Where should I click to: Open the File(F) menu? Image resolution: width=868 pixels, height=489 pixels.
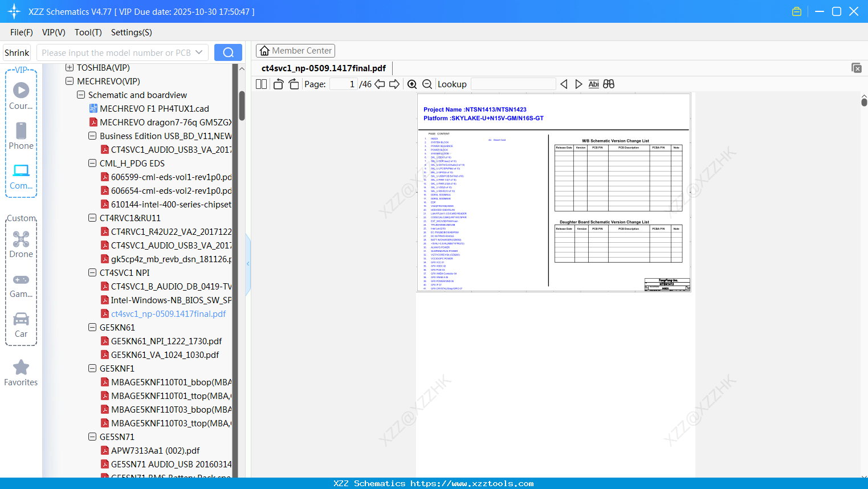22,32
